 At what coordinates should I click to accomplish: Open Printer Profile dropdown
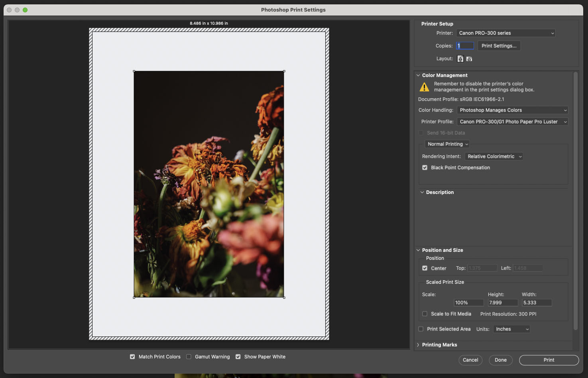513,122
